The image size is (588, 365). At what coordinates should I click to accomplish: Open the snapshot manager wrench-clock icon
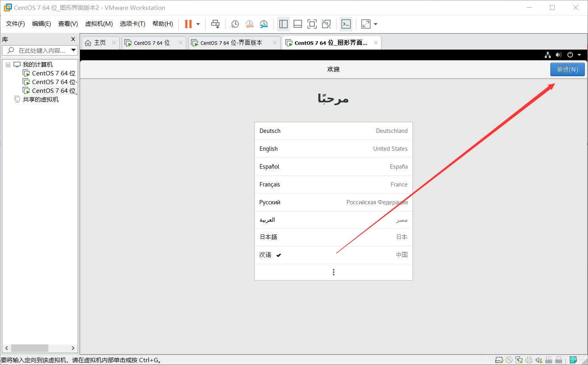(263, 24)
